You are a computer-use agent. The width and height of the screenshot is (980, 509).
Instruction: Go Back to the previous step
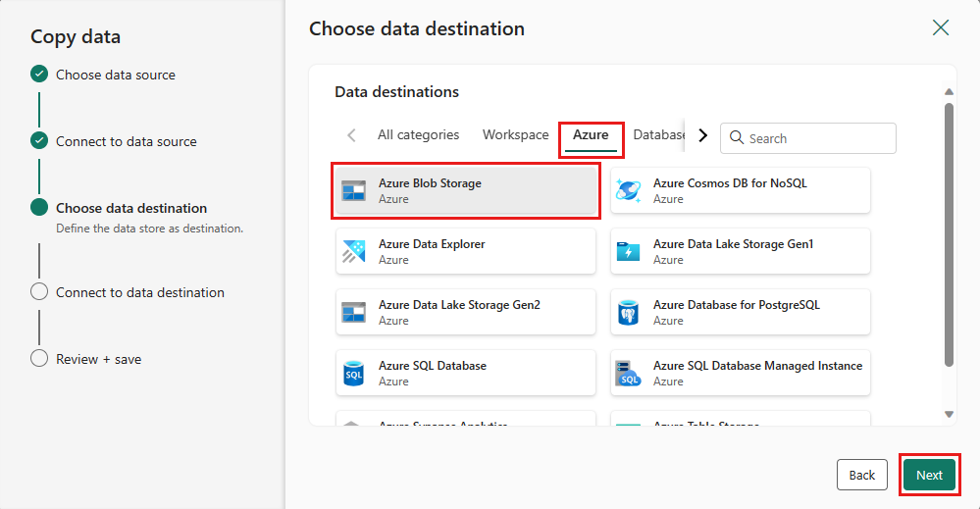[x=861, y=475]
